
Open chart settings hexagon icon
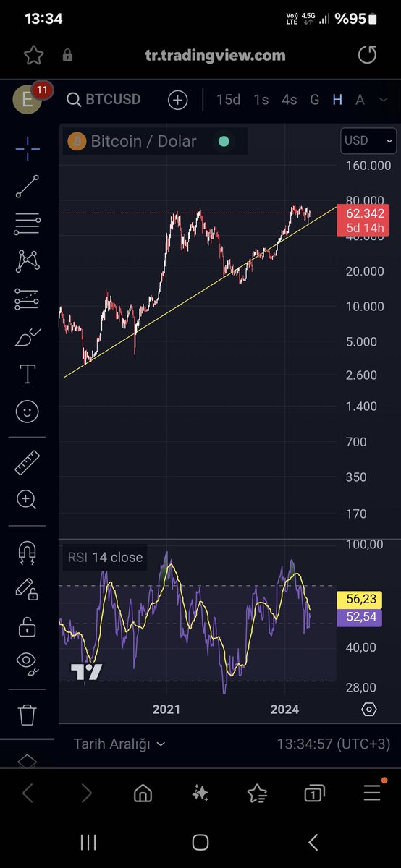[368, 710]
